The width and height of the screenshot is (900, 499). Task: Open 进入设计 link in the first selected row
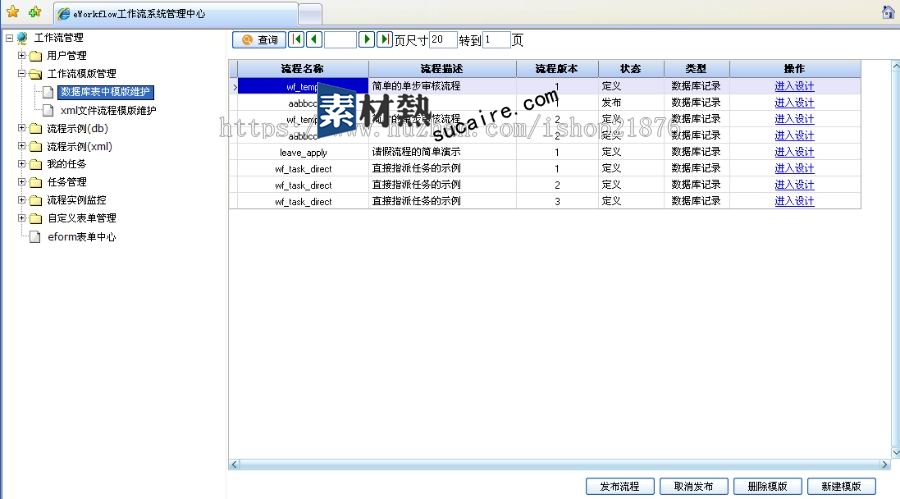(794, 86)
